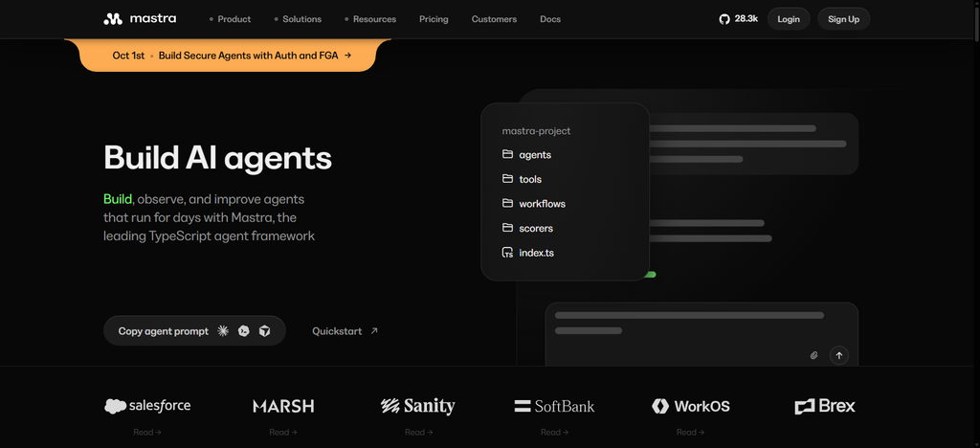Click the Brex logo
980x448 pixels.
click(825, 406)
